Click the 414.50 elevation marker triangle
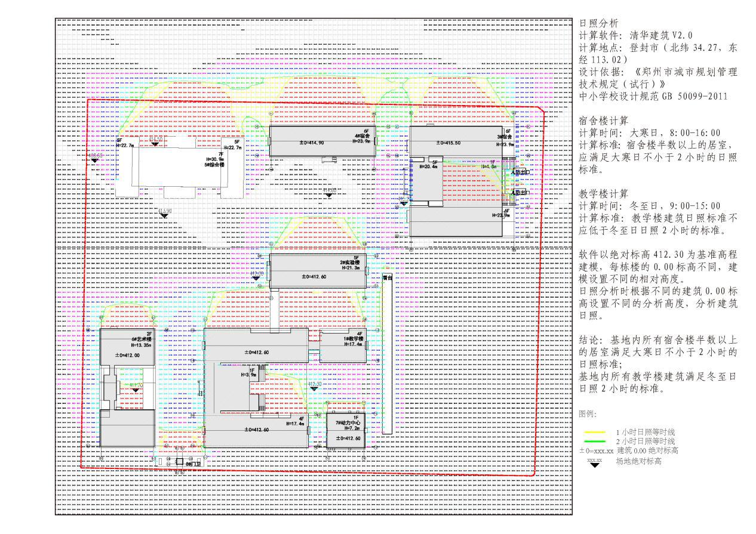The height and width of the screenshot is (534, 756). [x=155, y=144]
